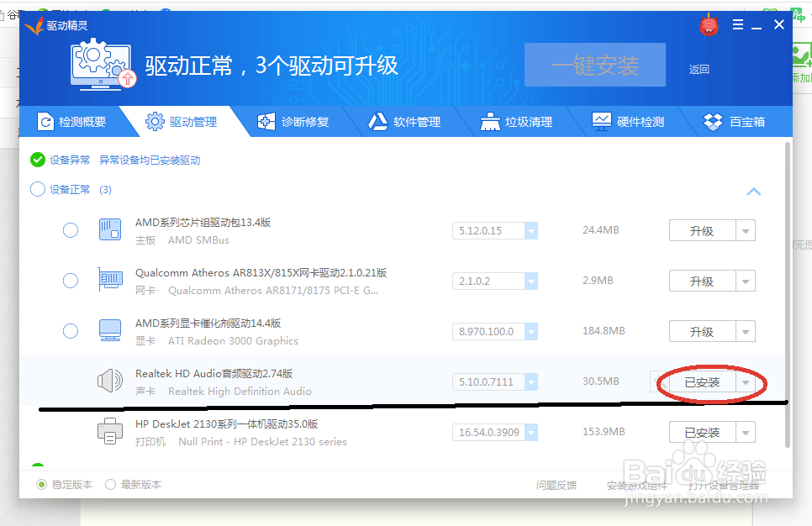This screenshot has height=526, width=812.
Task: Click the motherboard icon for AMD chipset driver
Action: (x=110, y=230)
